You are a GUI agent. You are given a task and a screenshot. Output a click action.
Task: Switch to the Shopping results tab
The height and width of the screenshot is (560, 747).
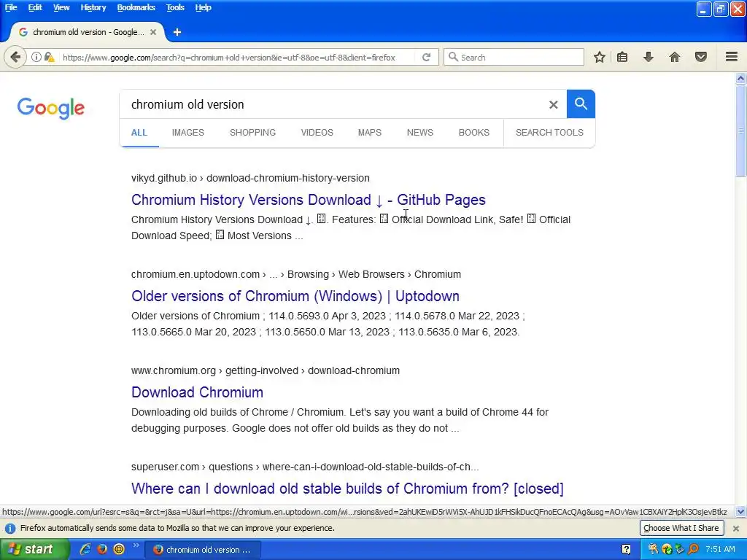[252, 133]
